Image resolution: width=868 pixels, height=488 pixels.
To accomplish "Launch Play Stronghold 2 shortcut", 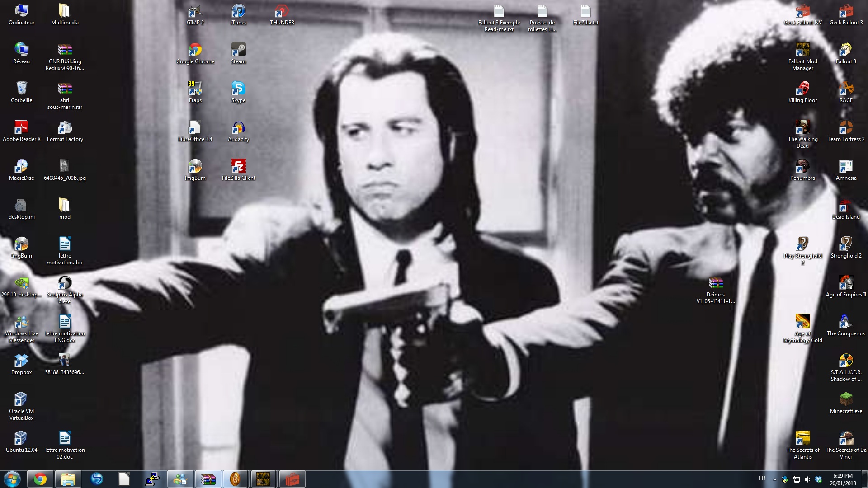I will point(802,251).
